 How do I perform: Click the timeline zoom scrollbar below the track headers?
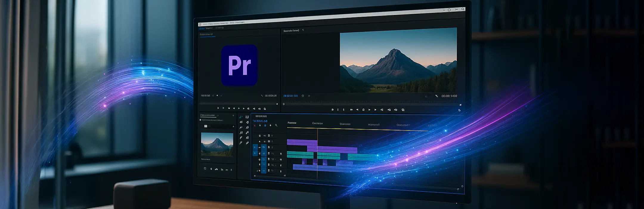click(x=270, y=176)
